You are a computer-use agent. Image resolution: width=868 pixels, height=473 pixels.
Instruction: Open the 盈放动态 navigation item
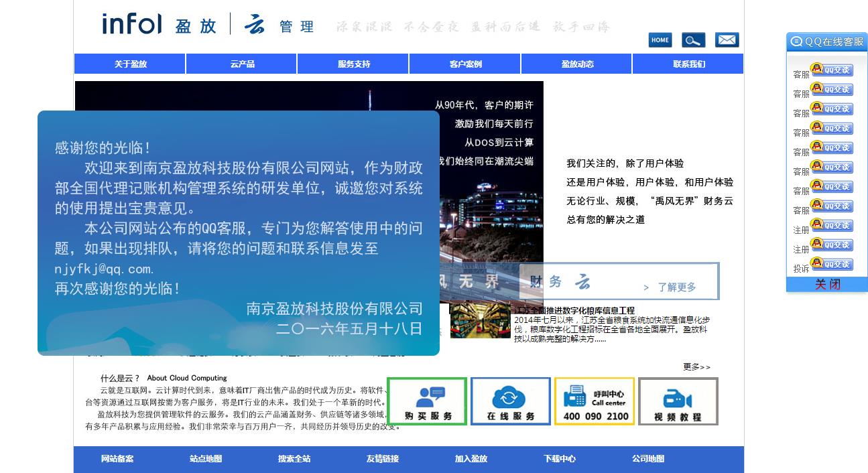coord(576,64)
